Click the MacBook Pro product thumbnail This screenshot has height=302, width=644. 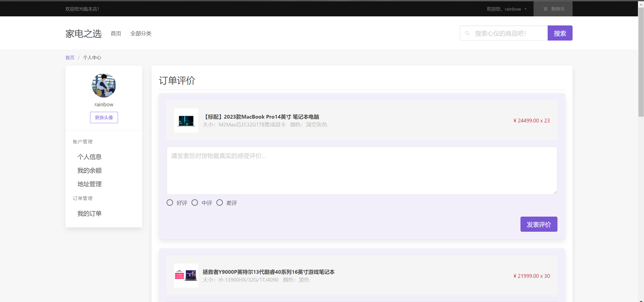coord(186,120)
